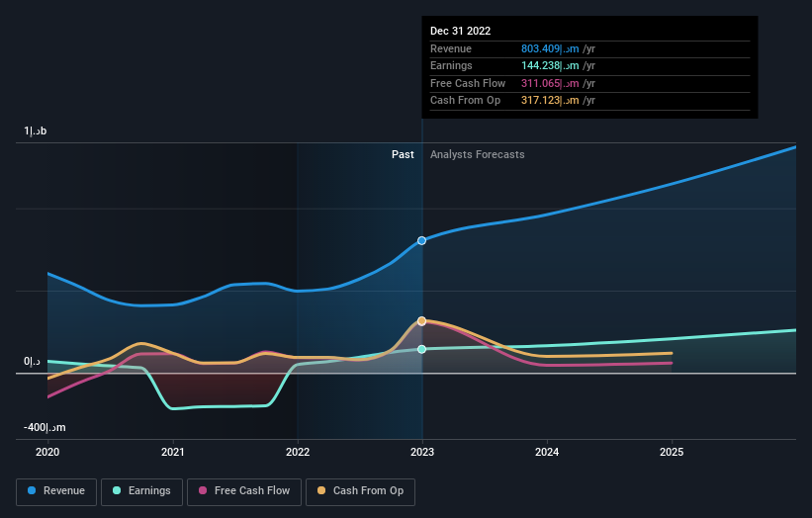
Task: Click the 2025 x-axis label
Action: [x=672, y=452]
